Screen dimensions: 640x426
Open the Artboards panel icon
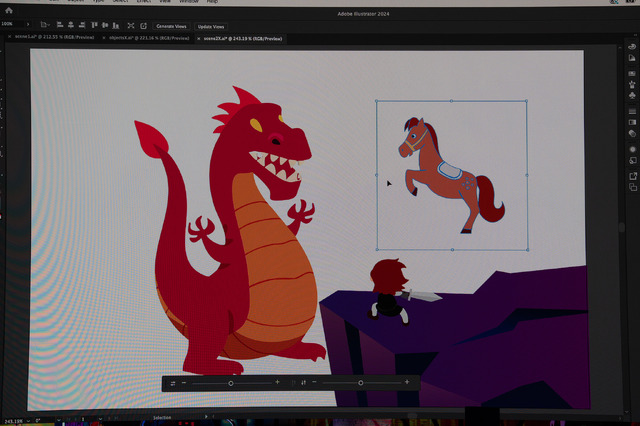(633, 187)
